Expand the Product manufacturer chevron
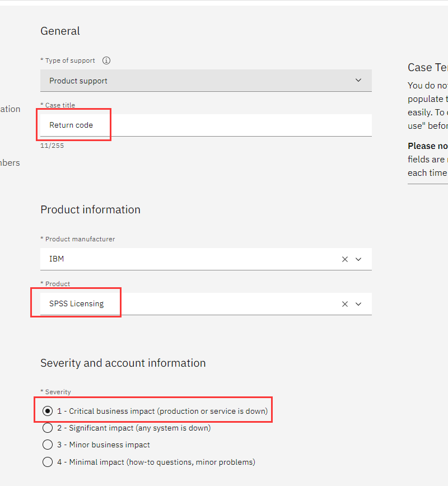 click(359, 259)
